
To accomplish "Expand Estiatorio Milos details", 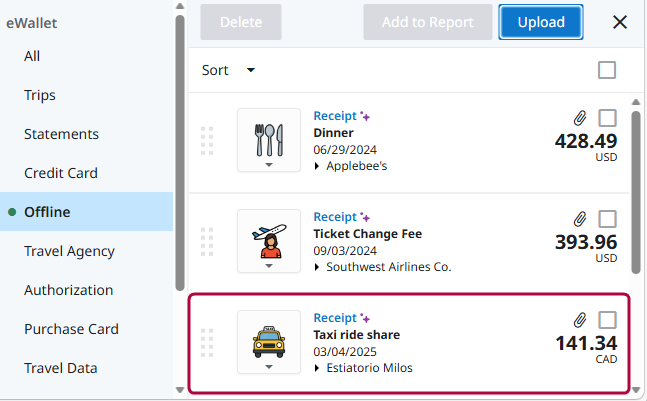I will click(317, 368).
